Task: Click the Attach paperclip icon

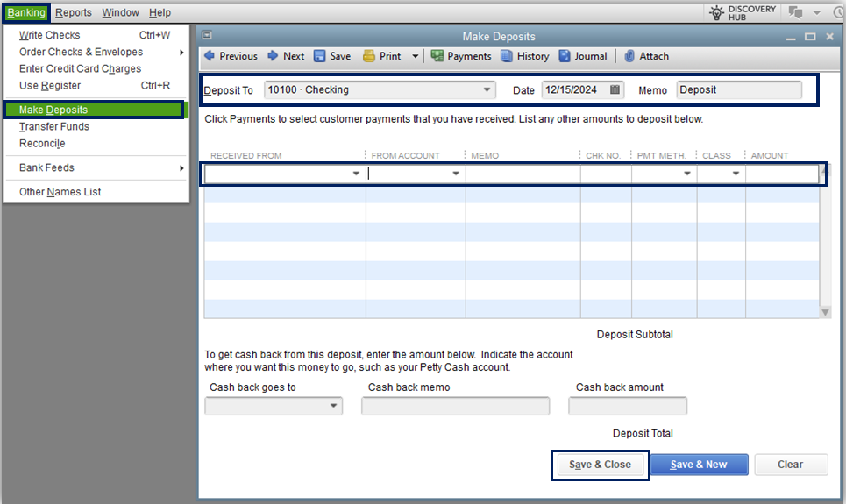Action: pos(629,56)
